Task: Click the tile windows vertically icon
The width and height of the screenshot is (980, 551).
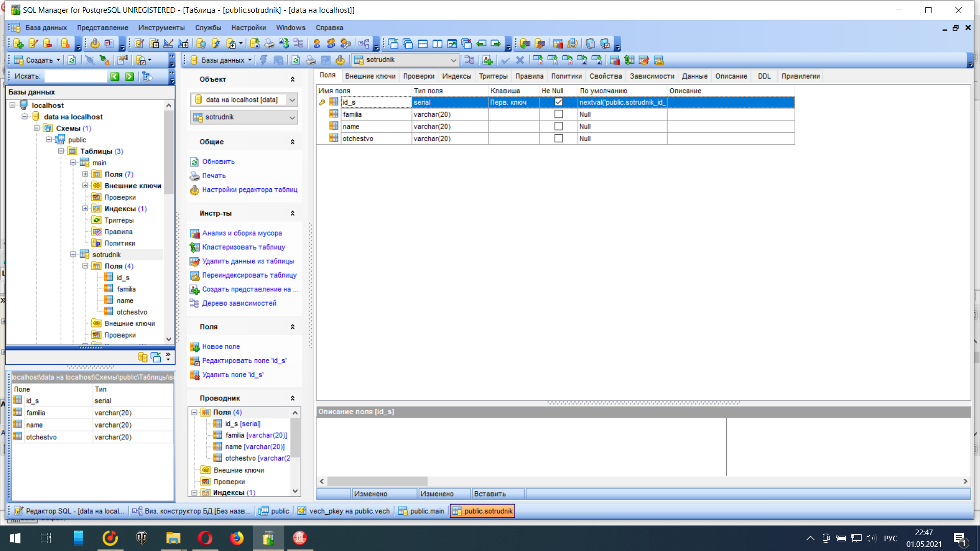Action: pyautogui.click(x=437, y=44)
